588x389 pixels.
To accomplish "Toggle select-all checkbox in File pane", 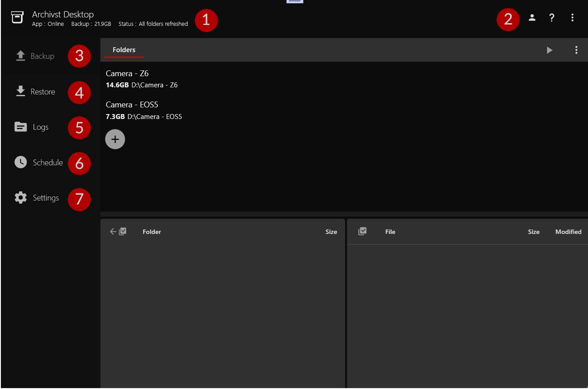I will (362, 232).
